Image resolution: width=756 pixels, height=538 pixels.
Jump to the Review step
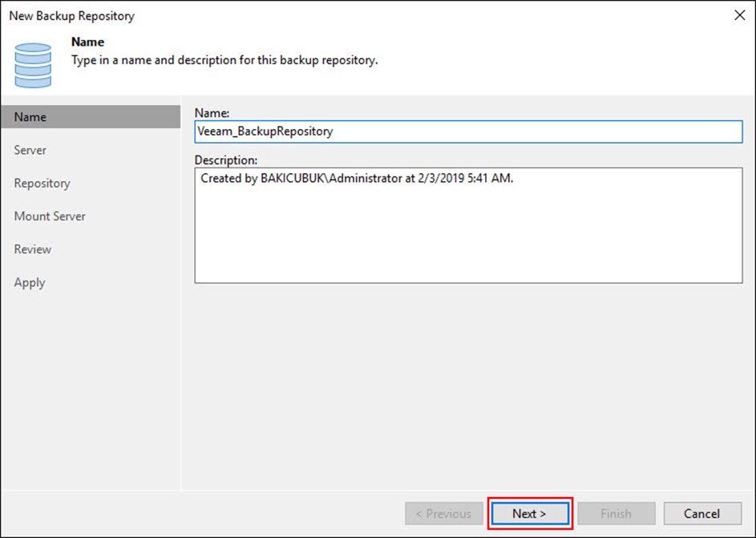33,249
